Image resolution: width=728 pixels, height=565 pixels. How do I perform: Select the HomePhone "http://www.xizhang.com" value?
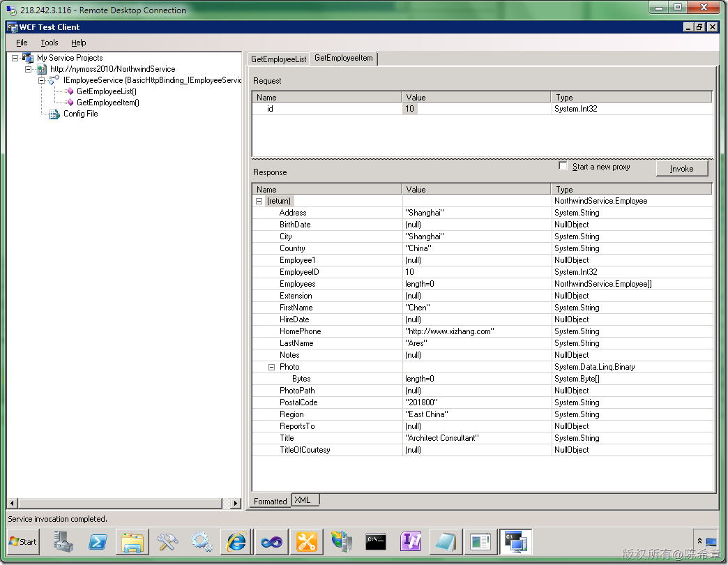(x=477, y=331)
